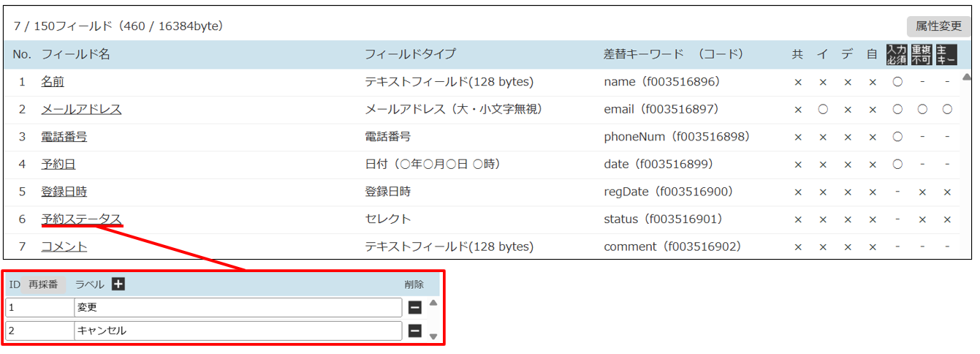This screenshot has height=354, width=980.
Task: Open the コメント field link
Action: (64, 246)
